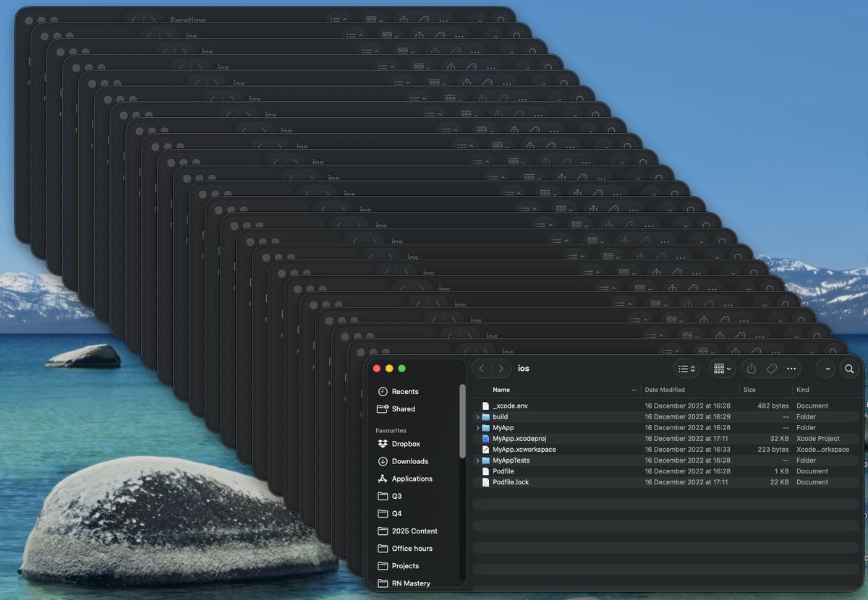Select the Podfile row name
Image resolution: width=868 pixels, height=600 pixels.
coord(503,471)
